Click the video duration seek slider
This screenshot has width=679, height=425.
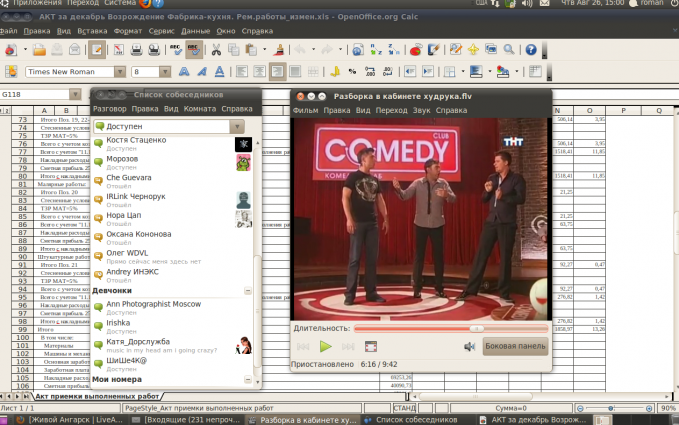(450, 327)
